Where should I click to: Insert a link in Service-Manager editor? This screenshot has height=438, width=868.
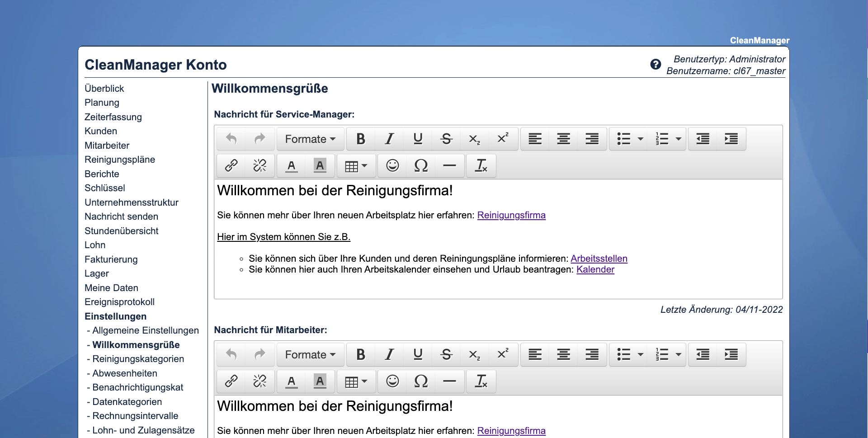click(x=231, y=166)
